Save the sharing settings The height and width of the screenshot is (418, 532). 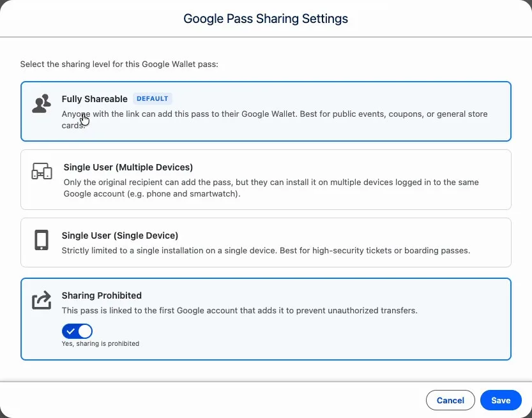coord(501,400)
